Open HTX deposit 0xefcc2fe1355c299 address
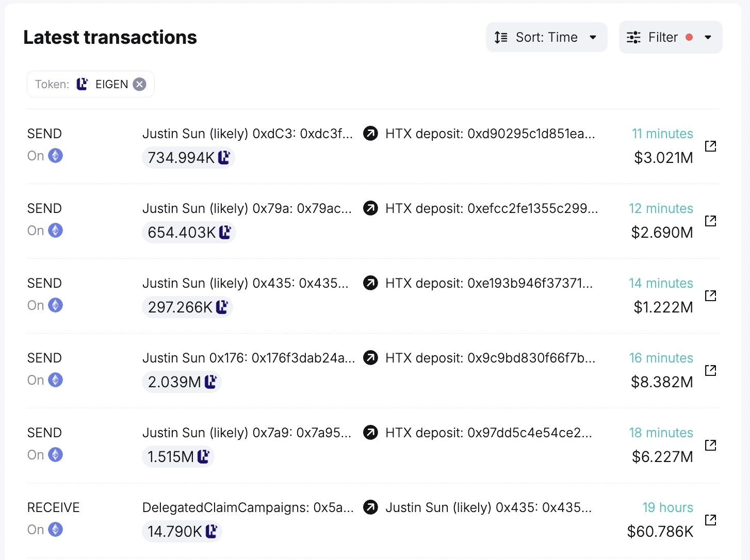750x560 pixels. 491,209
